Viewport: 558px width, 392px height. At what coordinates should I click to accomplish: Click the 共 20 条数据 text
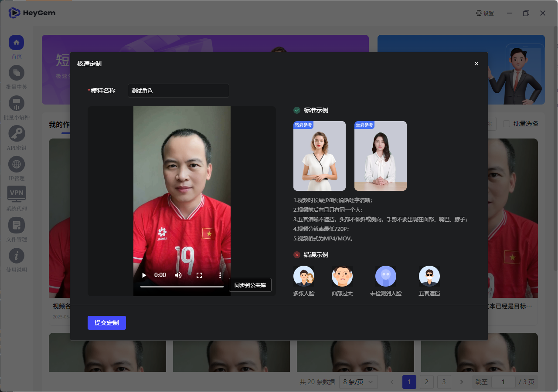point(317,382)
